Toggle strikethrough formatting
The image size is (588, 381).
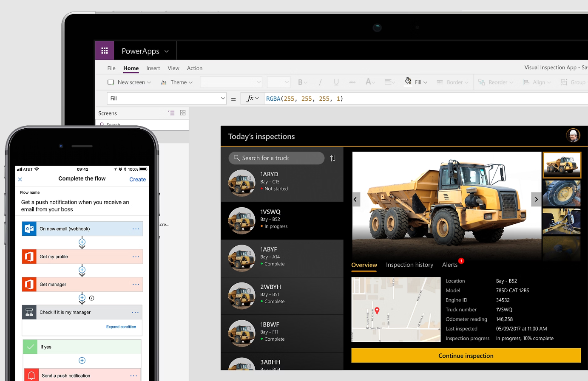pos(352,82)
